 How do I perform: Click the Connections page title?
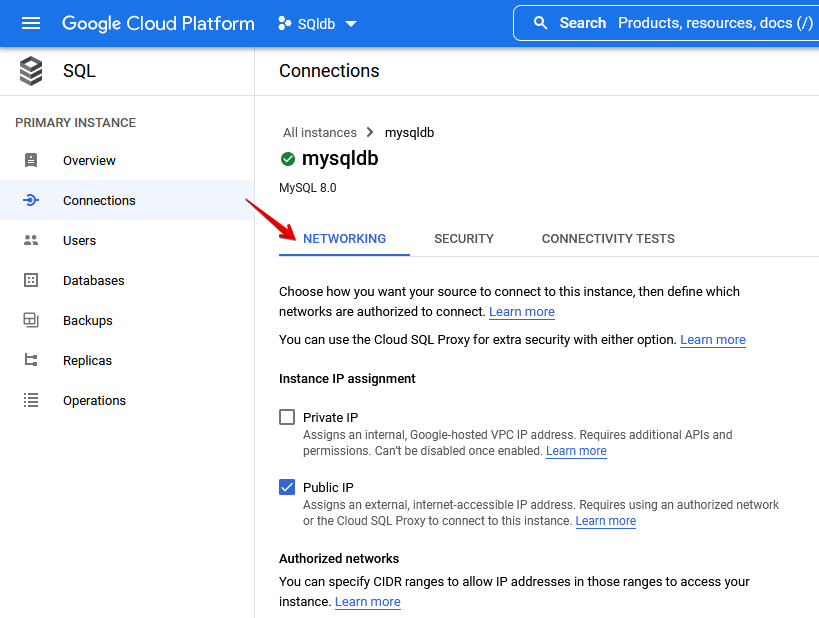(329, 71)
